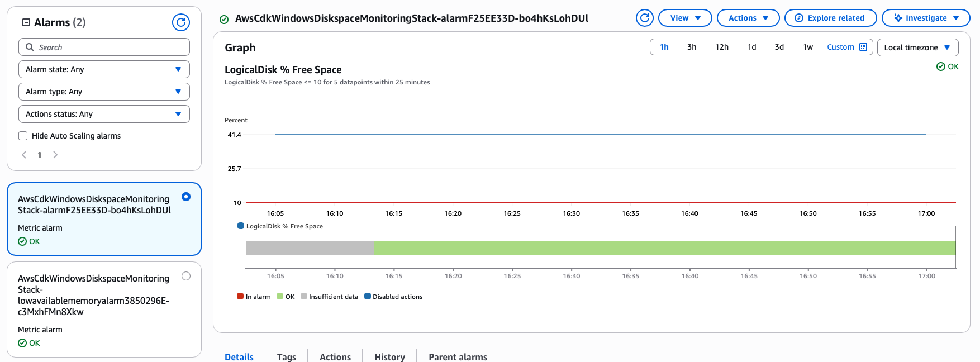Screen dimensions: 980x362
Task: Expand the Alarm type filter dropdown
Action: tap(104, 92)
